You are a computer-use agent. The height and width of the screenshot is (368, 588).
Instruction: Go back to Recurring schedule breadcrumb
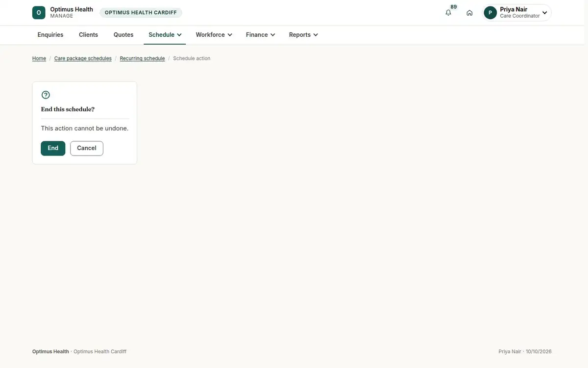142,58
